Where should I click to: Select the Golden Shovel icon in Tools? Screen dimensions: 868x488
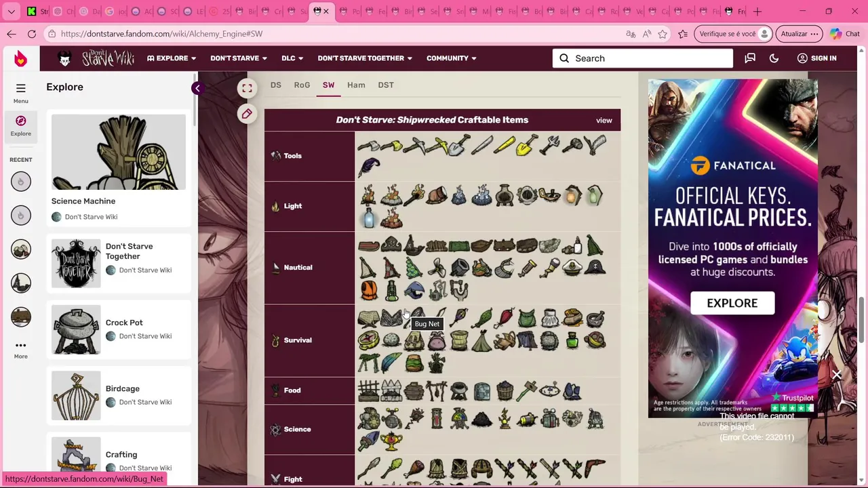coord(527,144)
